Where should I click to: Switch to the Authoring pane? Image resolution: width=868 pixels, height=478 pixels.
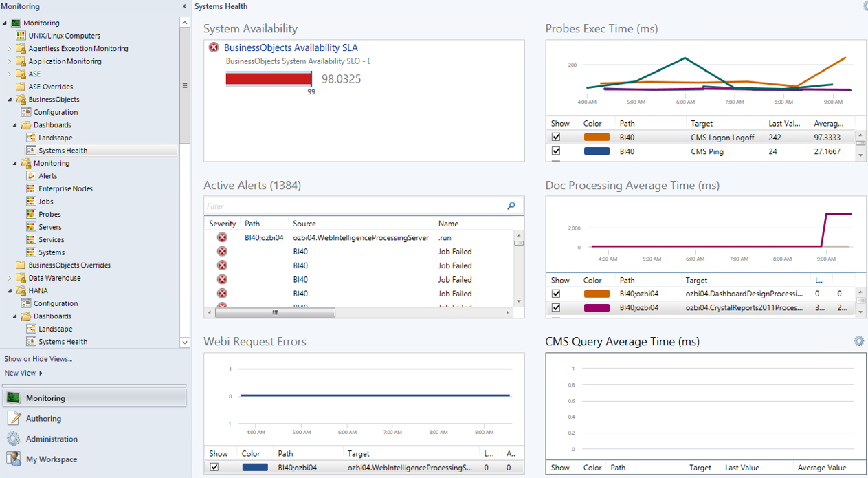(x=93, y=418)
